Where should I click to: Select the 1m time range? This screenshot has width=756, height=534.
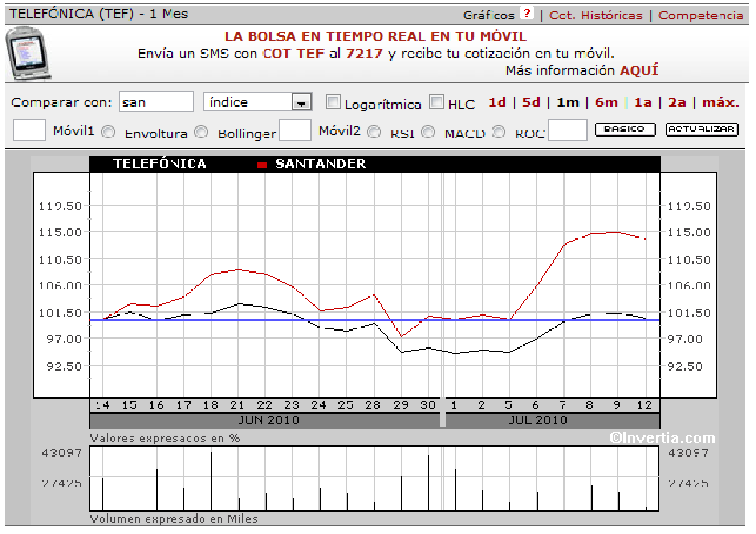tap(567, 102)
